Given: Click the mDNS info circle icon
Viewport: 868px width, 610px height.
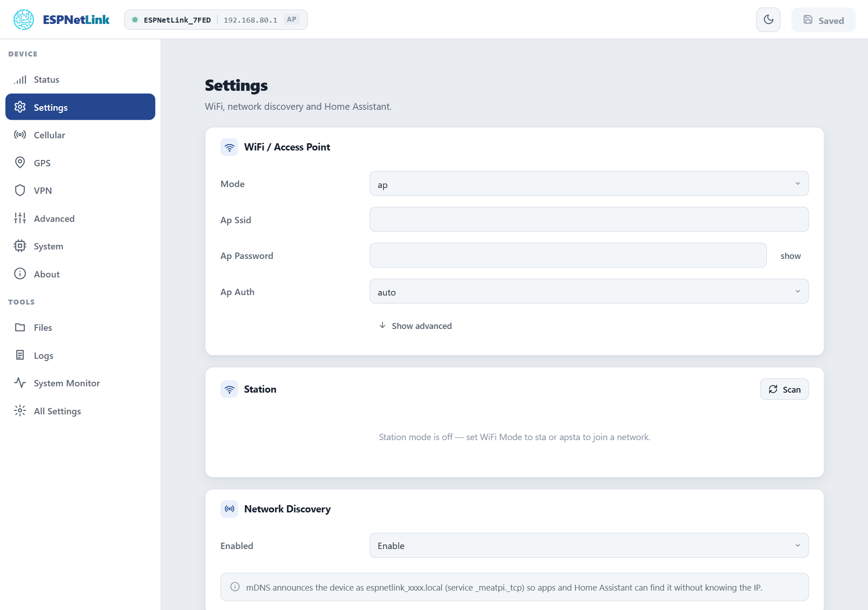Looking at the screenshot, I should point(235,587).
